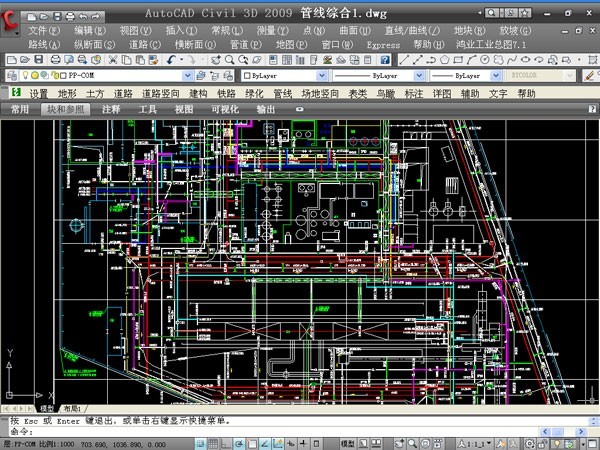Switch to the 可视化 ribbon tab
600x450 pixels.
pyautogui.click(x=225, y=109)
